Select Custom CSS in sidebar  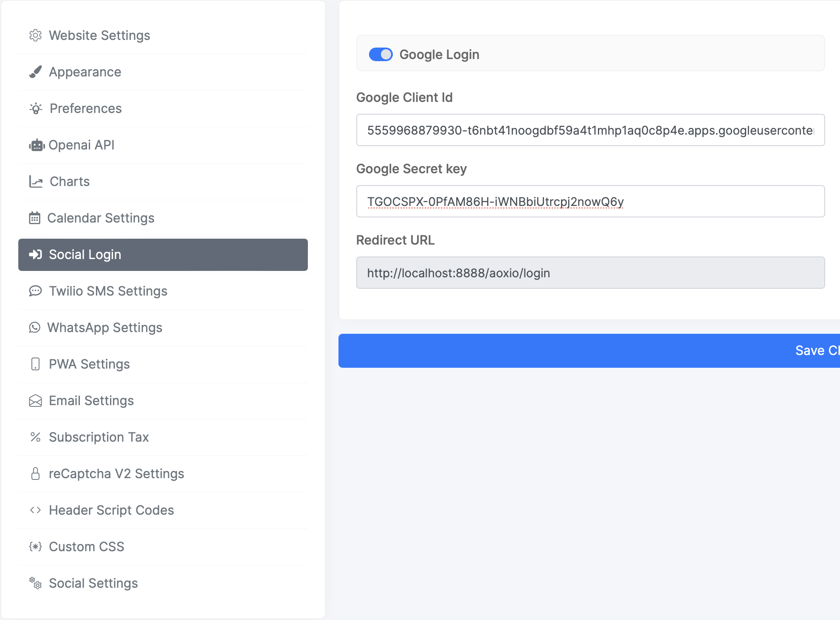[86, 547]
